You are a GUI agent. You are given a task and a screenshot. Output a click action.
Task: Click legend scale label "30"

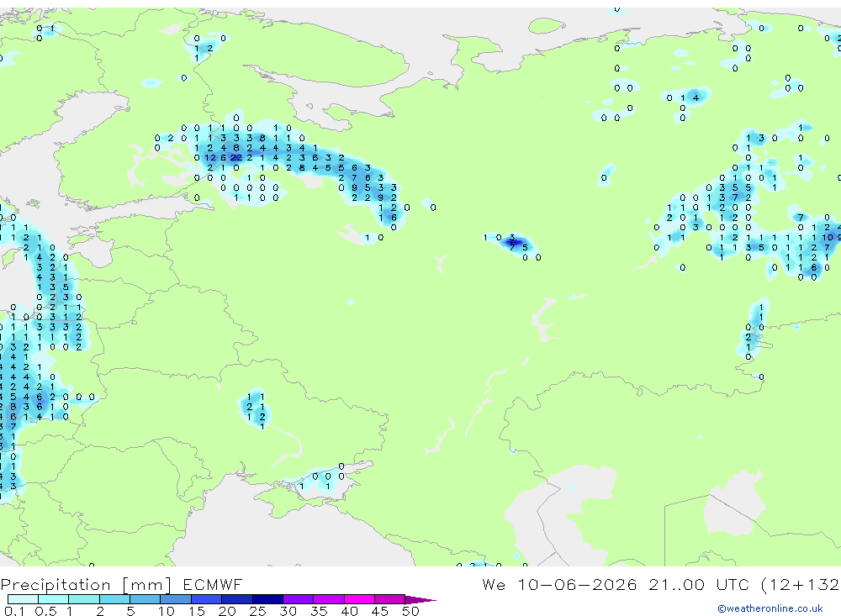288,611
